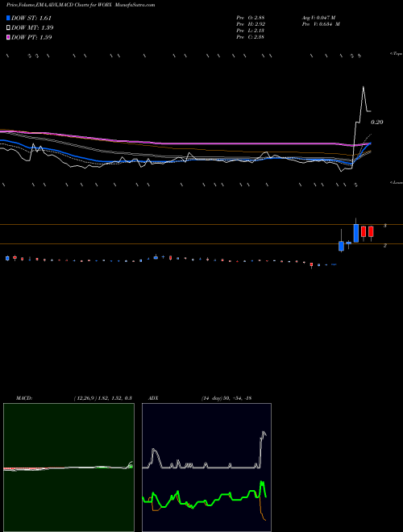This screenshot has width=403, height=532.
Task: Click the '<Lows' axis label
Action: [396, 182]
